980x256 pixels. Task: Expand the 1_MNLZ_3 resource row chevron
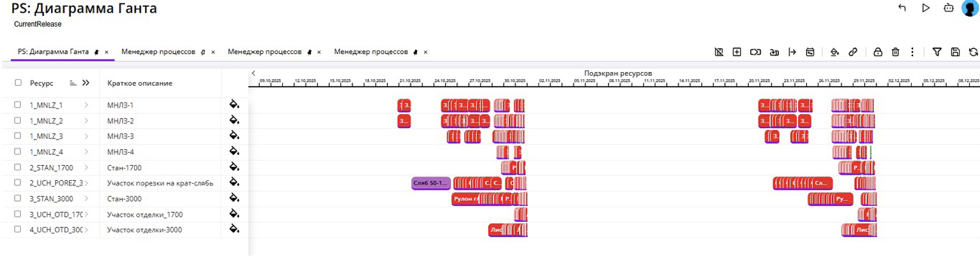86,136
